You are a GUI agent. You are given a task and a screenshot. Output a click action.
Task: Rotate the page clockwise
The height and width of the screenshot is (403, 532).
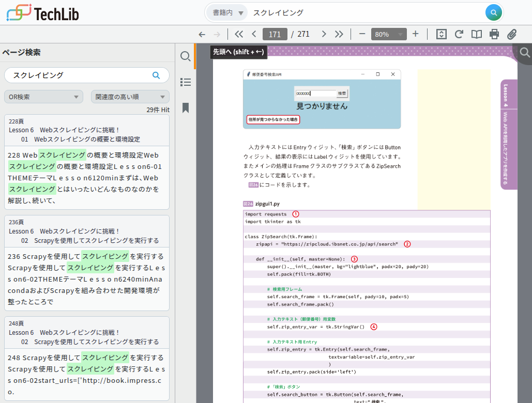[459, 34]
